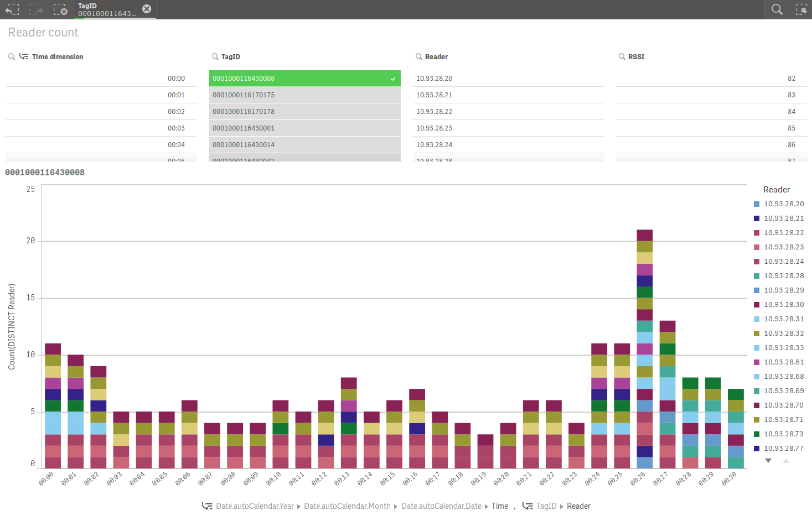Image resolution: width=812 pixels, height=516 pixels.
Task: Select time value 00:03
Action: pos(101,128)
